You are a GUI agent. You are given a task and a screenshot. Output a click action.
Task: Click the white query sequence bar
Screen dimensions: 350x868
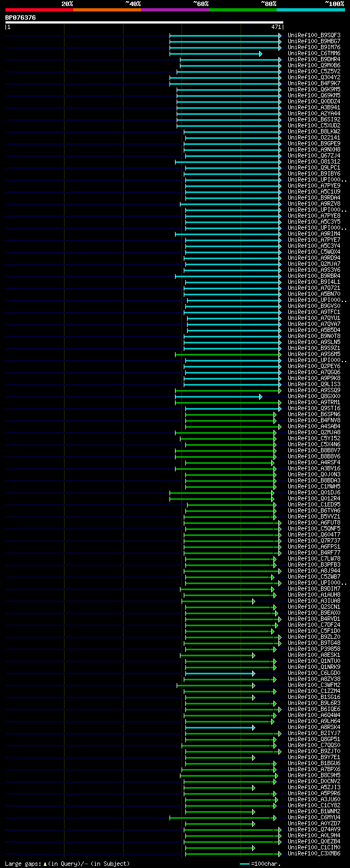[144, 22]
